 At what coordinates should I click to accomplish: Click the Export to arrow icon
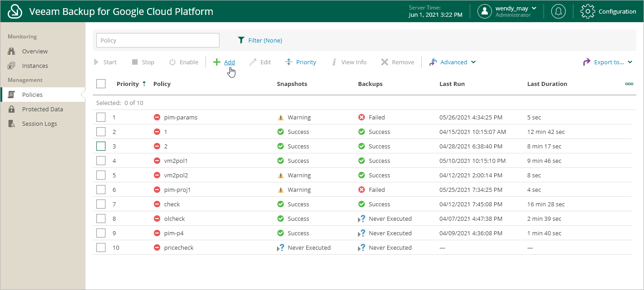tap(587, 62)
